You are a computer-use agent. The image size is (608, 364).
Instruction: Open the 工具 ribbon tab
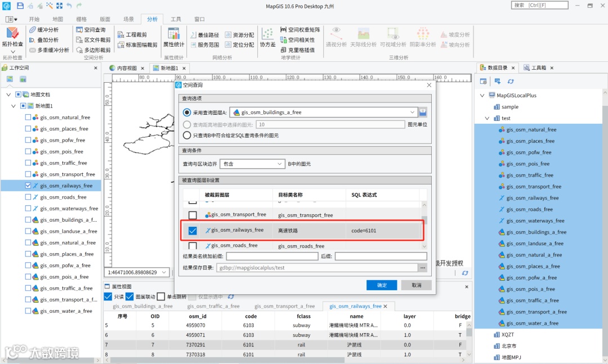coord(176,19)
